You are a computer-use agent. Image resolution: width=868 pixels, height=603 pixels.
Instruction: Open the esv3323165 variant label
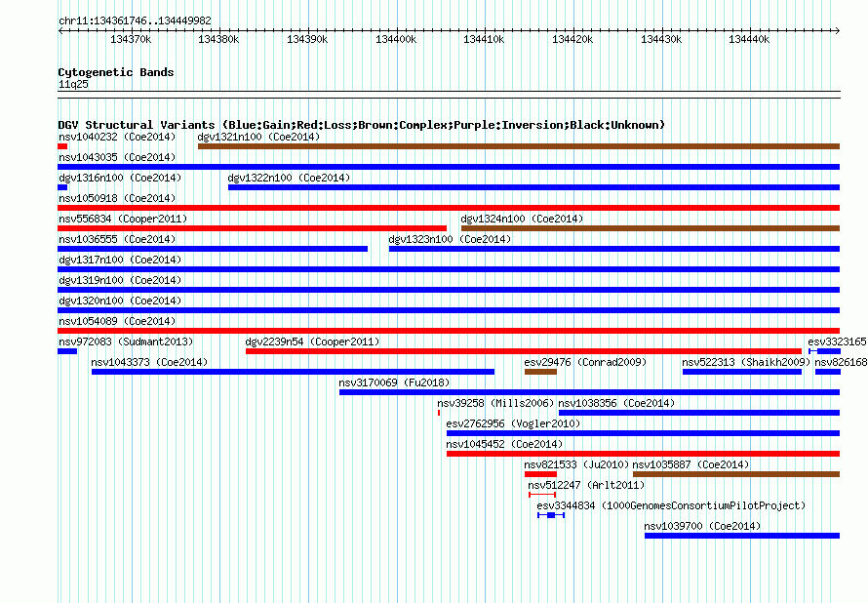[x=837, y=342]
